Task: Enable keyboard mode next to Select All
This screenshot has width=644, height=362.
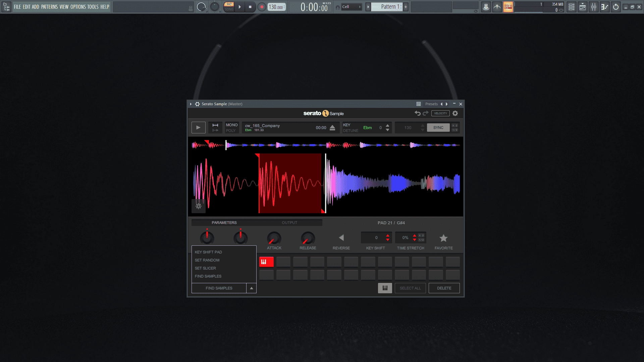Action: click(385, 288)
